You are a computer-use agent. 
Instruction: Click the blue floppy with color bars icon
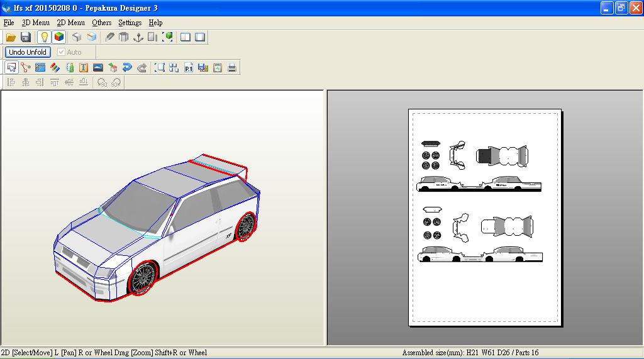(203, 68)
